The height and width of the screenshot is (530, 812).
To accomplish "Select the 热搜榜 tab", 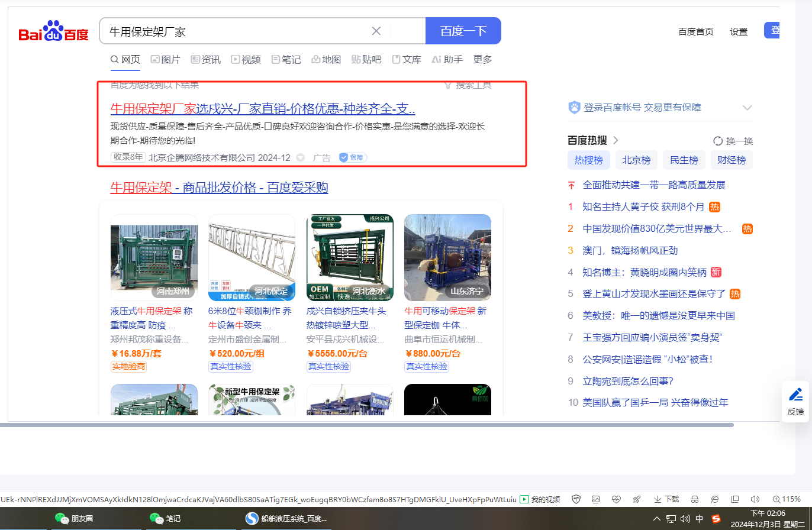I will point(589,160).
